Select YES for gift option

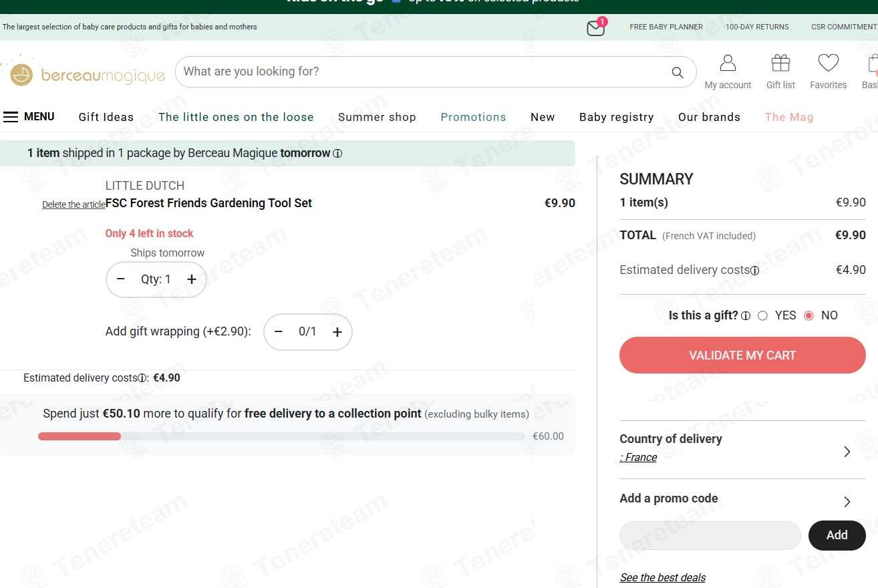click(762, 315)
